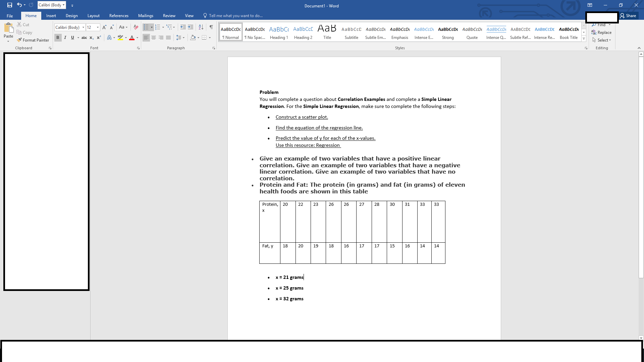Open the Font Size dropdown
The image size is (644, 362).
tap(97, 27)
